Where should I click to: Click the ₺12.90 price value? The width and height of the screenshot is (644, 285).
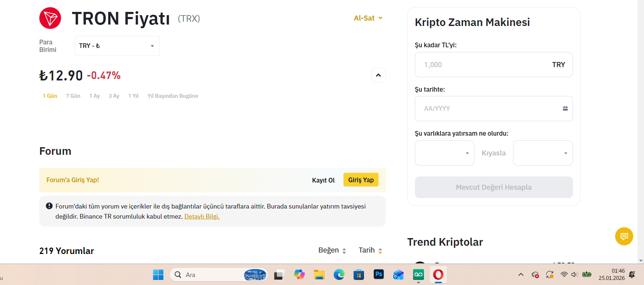pos(61,75)
